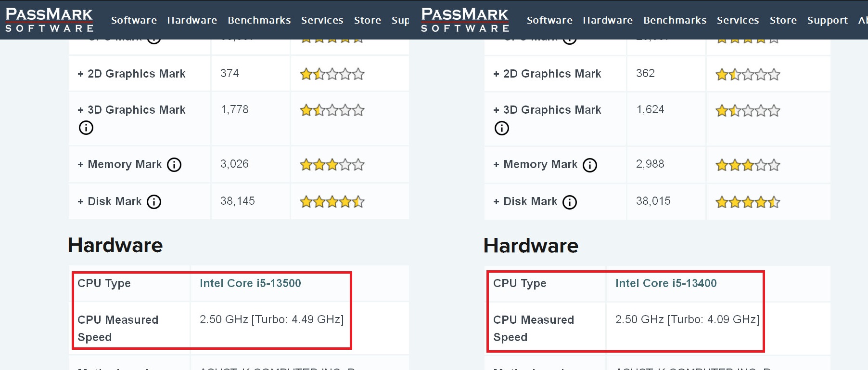868x370 pixels.
Task: Open Software menu in right page
Action: (x=549, y=20)
